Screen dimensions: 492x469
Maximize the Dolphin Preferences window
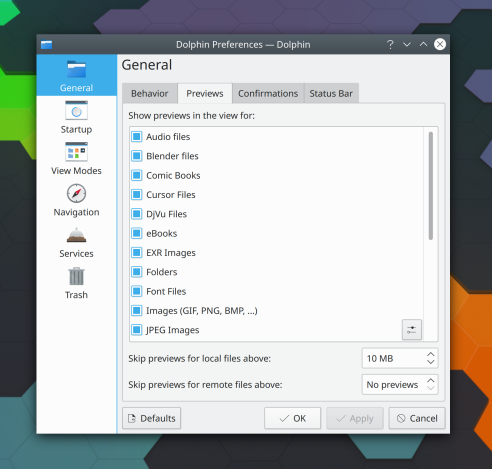[x=423, y=44]
